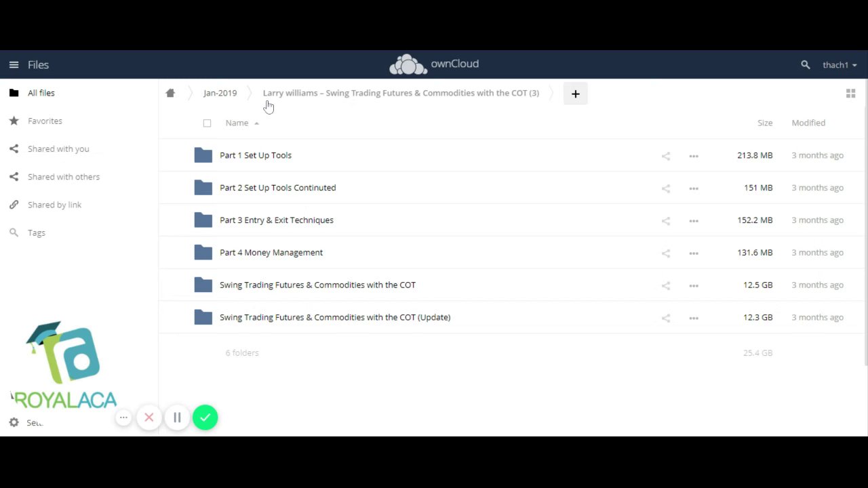This screenshot has width=868, height=488.
Task: Click the ownCloud logo
Action: tap(434, 64)
